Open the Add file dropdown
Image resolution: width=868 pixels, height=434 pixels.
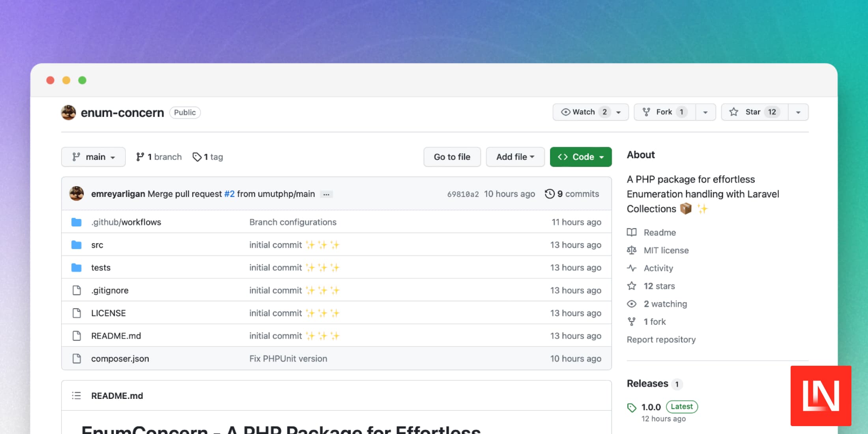pos(515,157)
